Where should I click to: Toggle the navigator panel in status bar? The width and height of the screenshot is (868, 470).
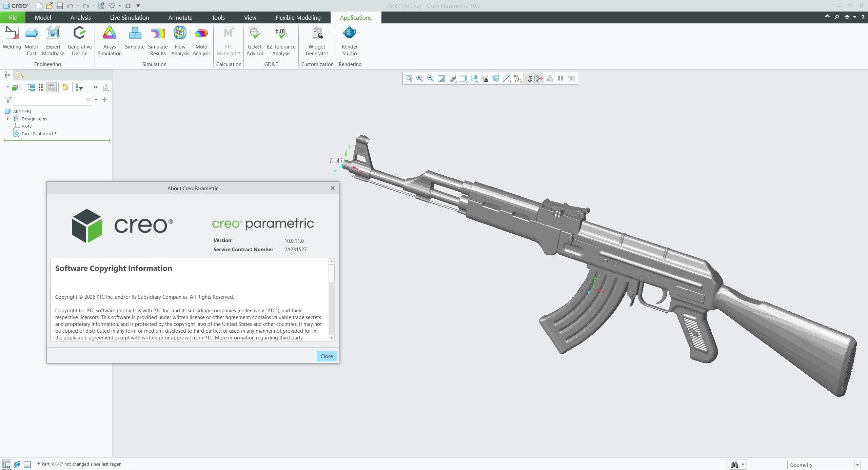6,464
